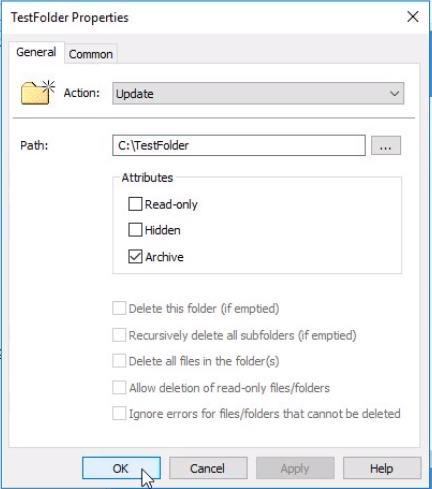The width and height of the screenshot is (432, 489).
Task: Open Help for this dialog
Action: [x=382, y=468]
